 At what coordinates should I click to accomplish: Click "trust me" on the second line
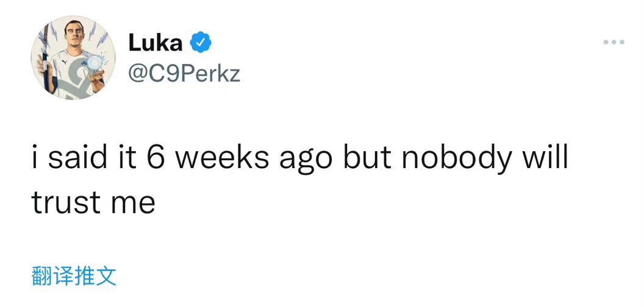[x=93, y=203]
